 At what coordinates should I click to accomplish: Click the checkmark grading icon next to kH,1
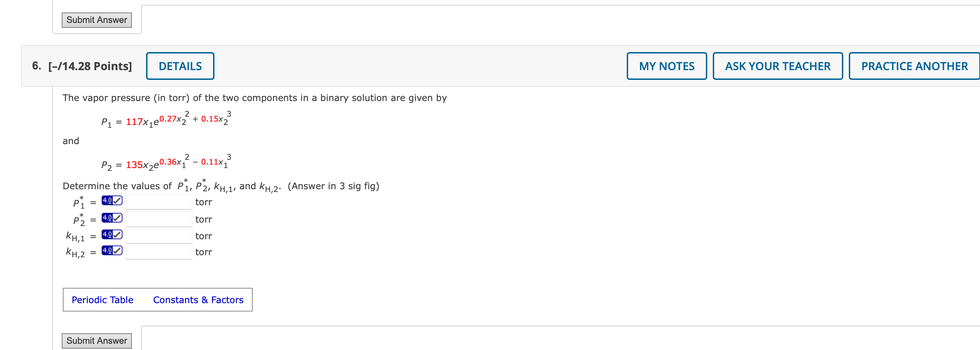pos(117,234)
